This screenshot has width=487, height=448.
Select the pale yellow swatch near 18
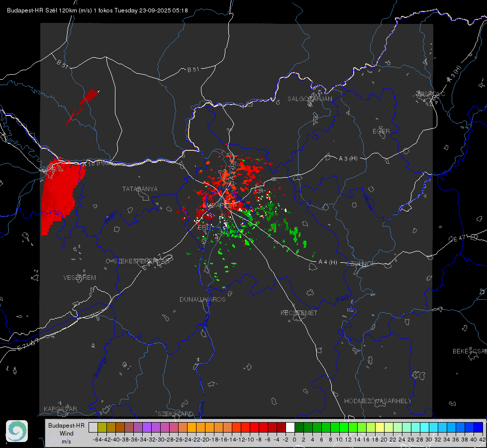tap(380, 427)
